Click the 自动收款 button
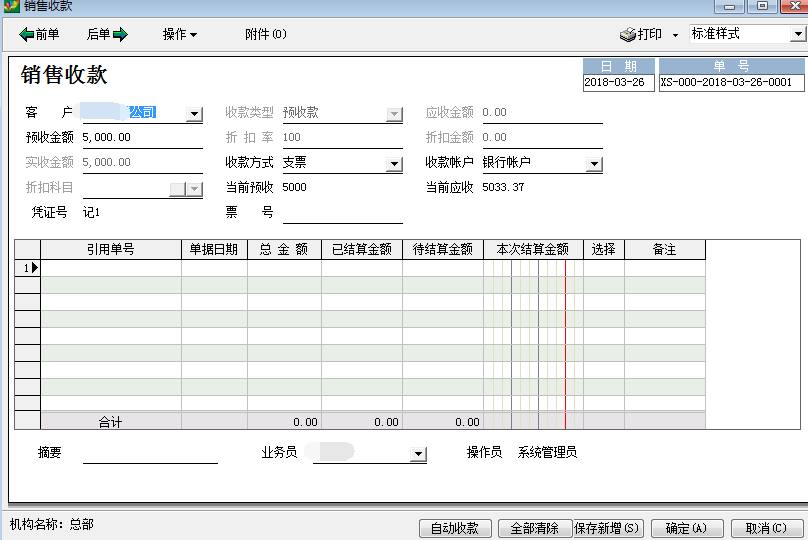808x540 pixels. [x=454, y=528]
